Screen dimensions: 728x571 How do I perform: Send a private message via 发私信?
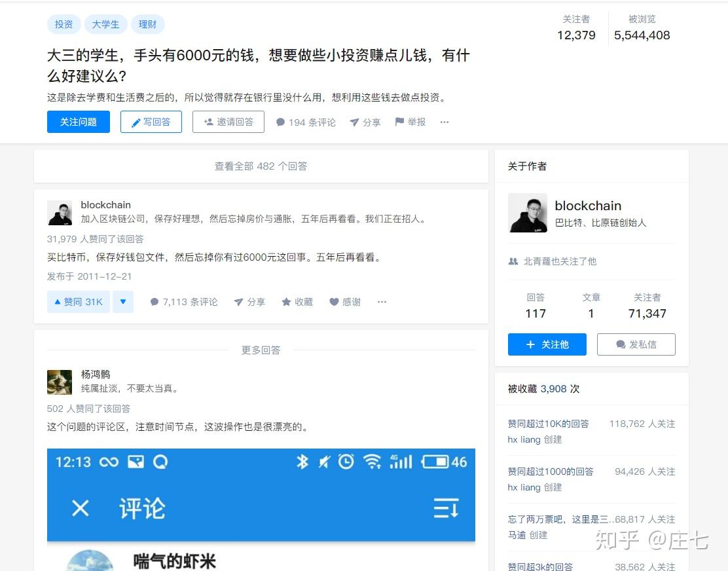click(x=636, y=344)
